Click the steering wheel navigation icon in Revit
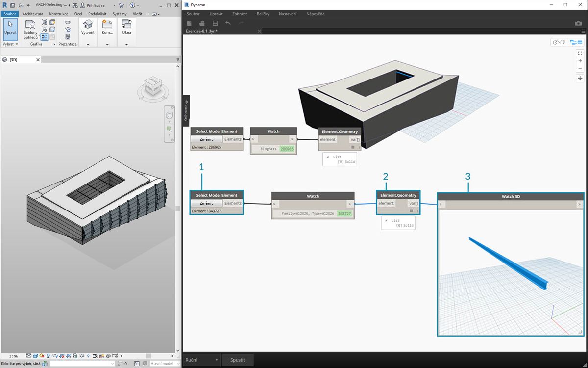 click(170, 115)
